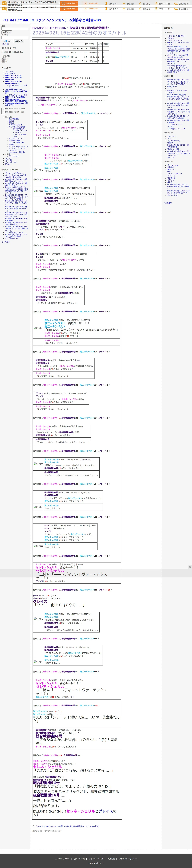Open ザ・クエスト link under 企画集

click(x=14, y=156)
